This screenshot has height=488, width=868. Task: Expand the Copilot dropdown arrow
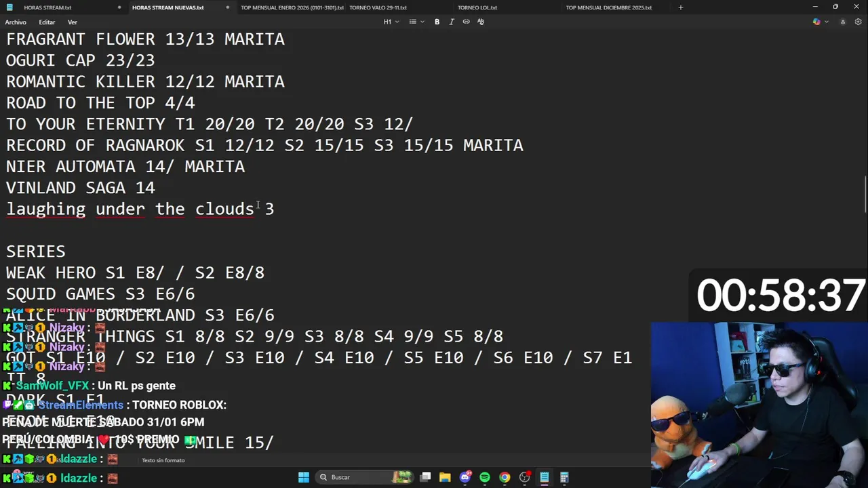coord(827,22)
